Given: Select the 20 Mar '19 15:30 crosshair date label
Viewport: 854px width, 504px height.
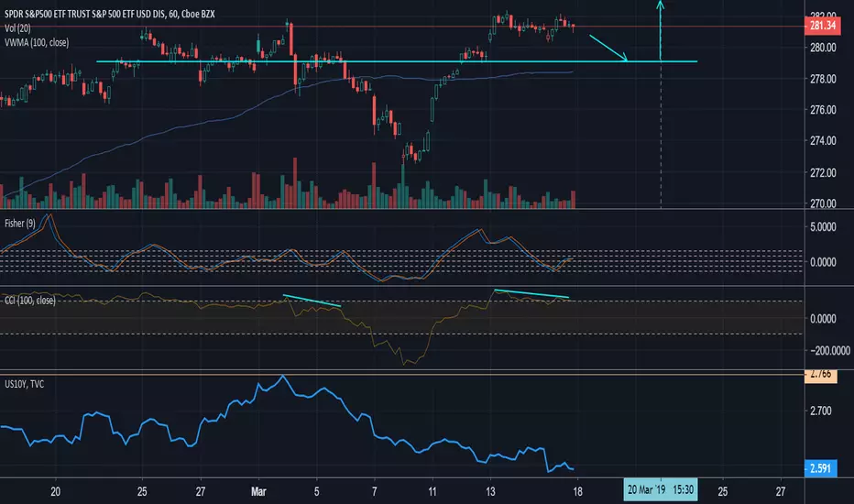Looking at the screenshot, I should click(660, 489).
